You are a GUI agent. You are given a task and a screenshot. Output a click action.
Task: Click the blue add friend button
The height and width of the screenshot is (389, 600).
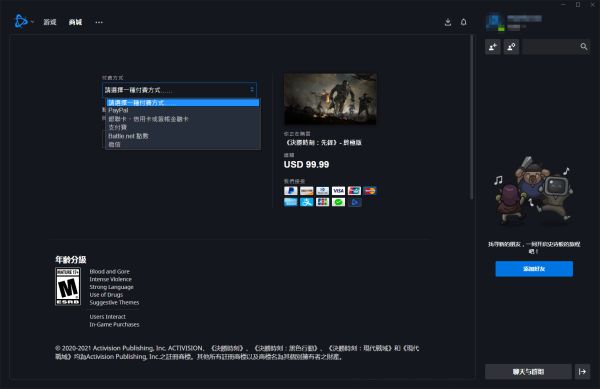point(534,269)
